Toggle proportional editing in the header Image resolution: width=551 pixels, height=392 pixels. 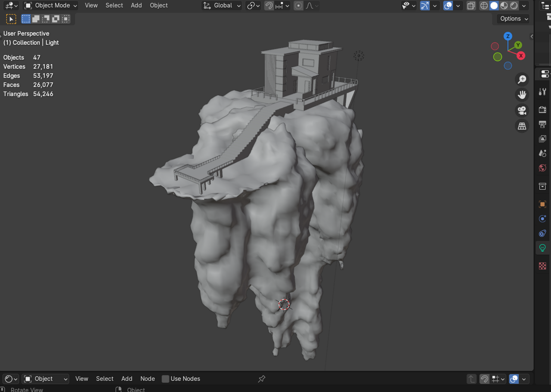[298, 6]
